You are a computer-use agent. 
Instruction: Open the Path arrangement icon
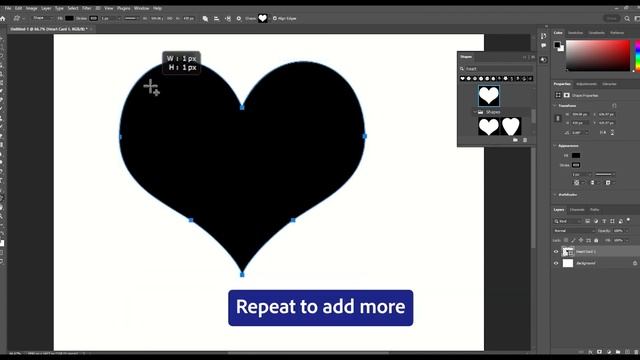(228, 18)
